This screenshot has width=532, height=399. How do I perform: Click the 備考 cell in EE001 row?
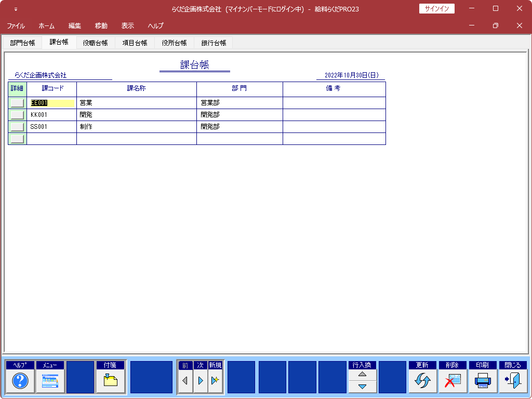pos(334,103)
